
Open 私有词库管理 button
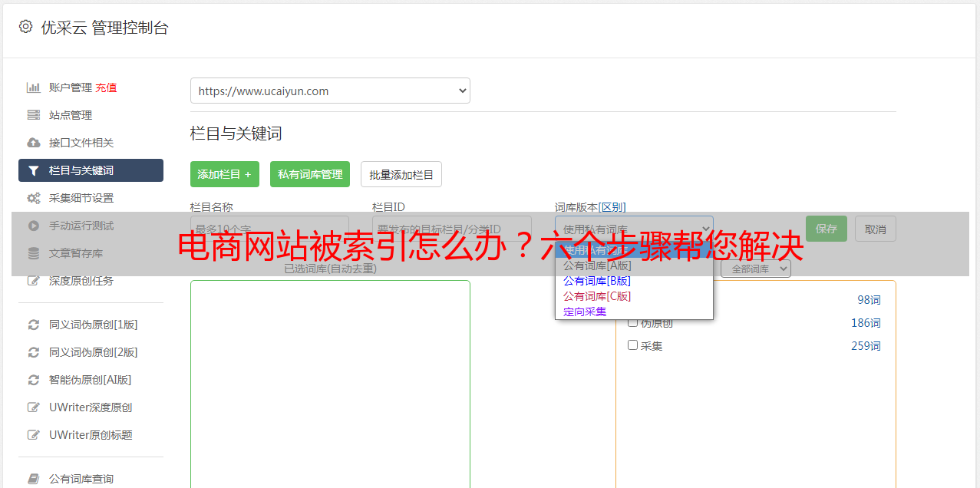point(310,174)
